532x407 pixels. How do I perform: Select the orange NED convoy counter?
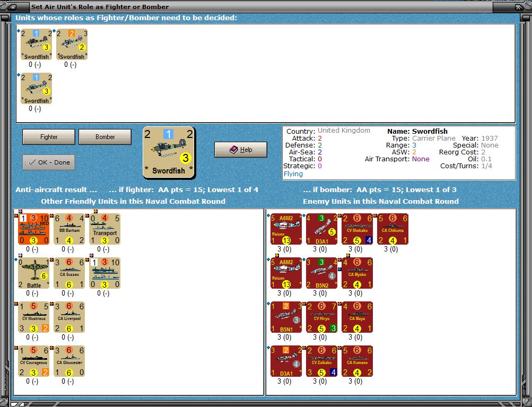pyautogui.click(x=33, y=229)
